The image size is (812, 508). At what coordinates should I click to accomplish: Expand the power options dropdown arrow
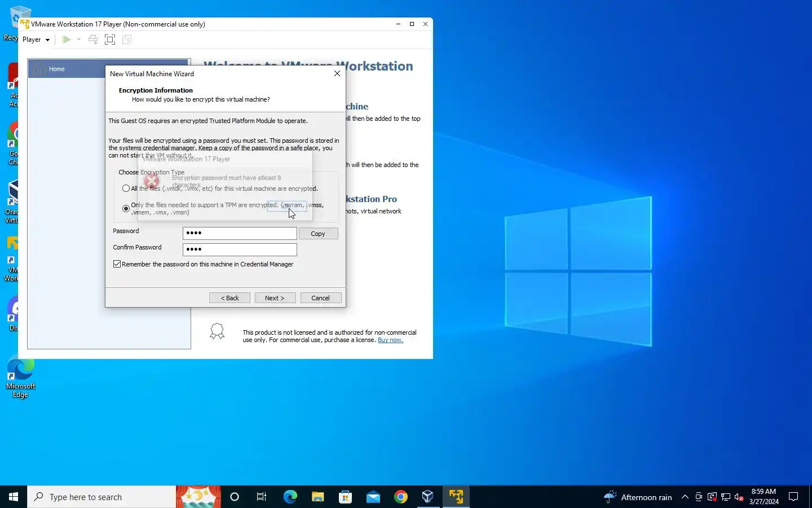79,40
